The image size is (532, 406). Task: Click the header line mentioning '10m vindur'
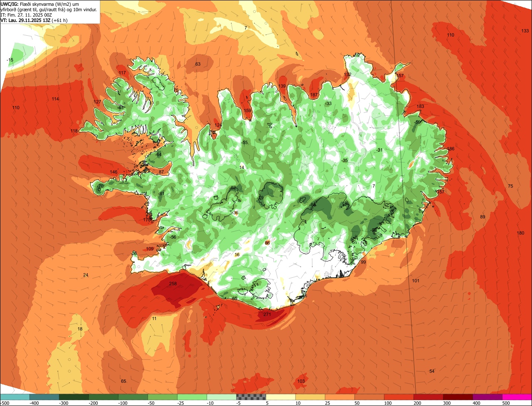click(49, 9)
